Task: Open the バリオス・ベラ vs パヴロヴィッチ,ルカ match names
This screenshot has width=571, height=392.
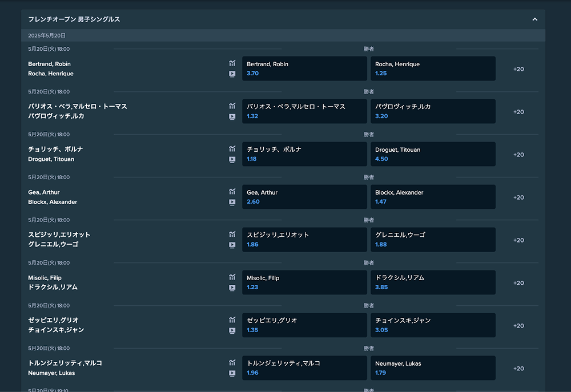Action: [x=78, y=111]
